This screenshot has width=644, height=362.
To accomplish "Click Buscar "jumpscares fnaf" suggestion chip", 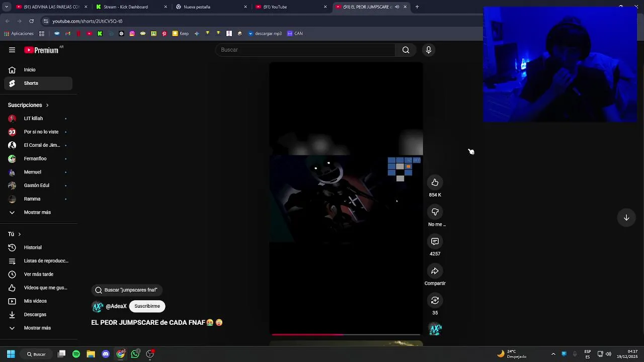I will pyautogui.click(x=127, y=290).
